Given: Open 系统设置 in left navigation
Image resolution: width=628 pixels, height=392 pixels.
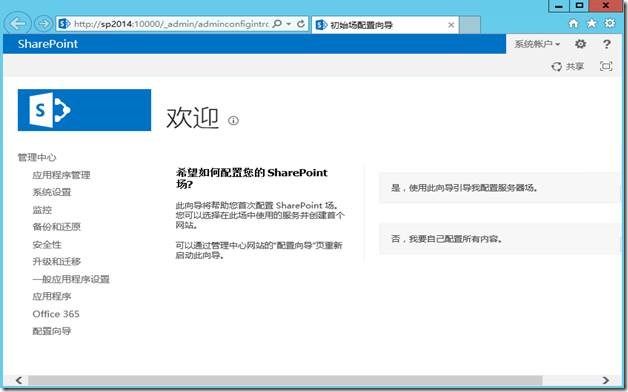Looking at the screenshot, I should [x=52, y=192].
